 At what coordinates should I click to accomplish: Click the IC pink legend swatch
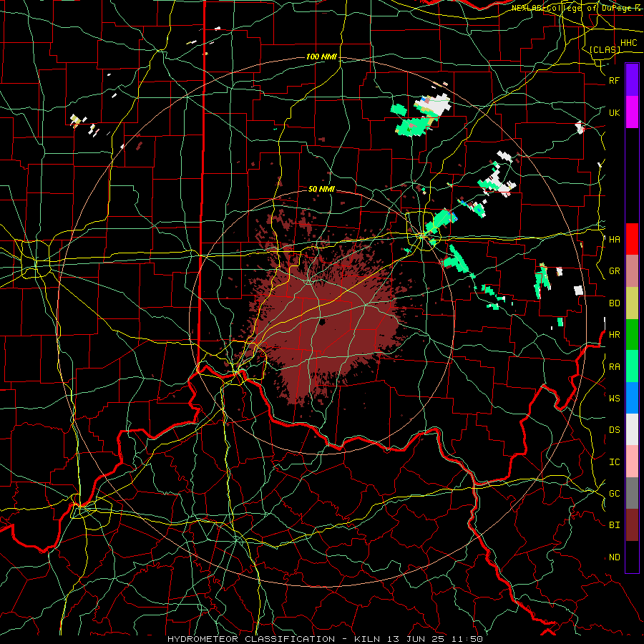coord(632,462)
